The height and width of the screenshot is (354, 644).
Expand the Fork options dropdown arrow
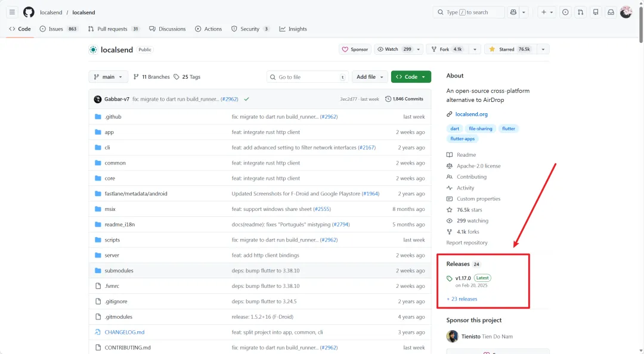point(475,49)
